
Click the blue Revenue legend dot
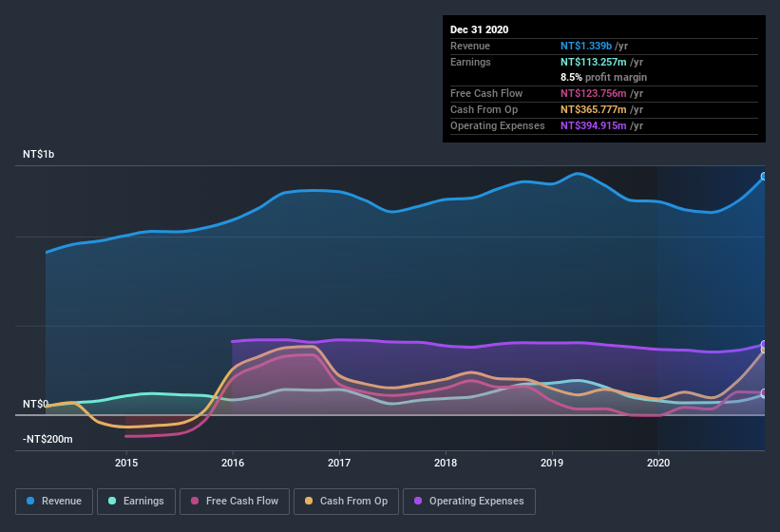(x=31, y=501)
